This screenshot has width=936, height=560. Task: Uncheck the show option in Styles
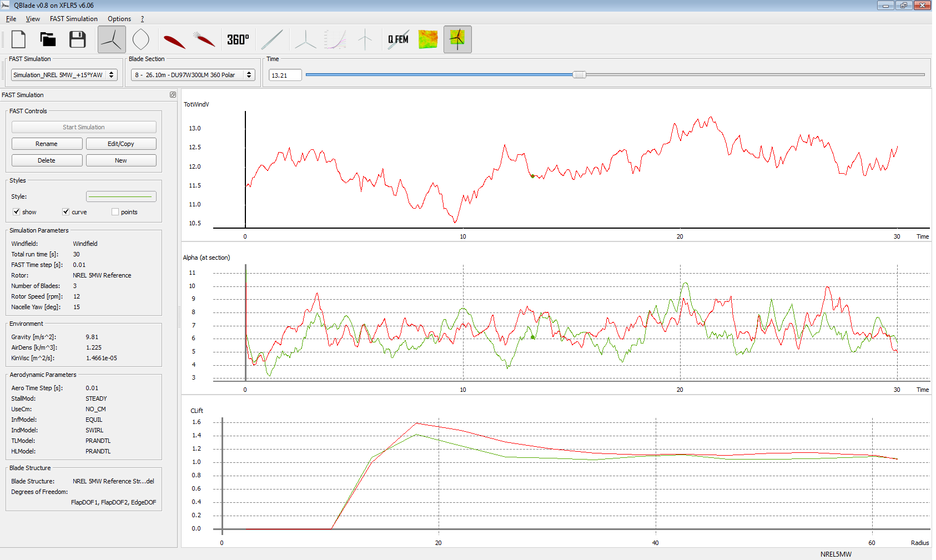(x=17, y=211)
